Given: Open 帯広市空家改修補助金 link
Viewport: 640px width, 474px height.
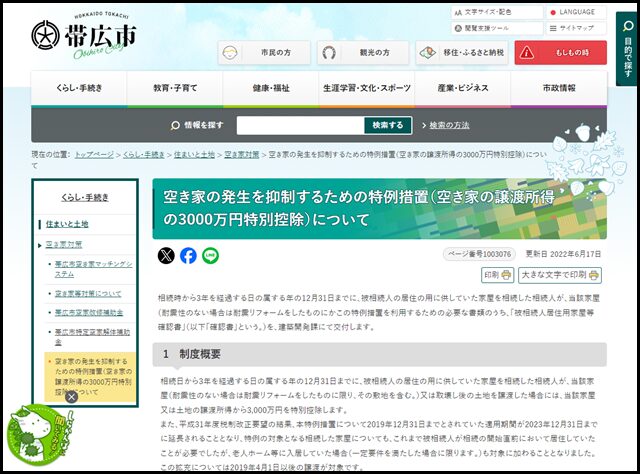Looking at the screenshot, I should (89, 313).
